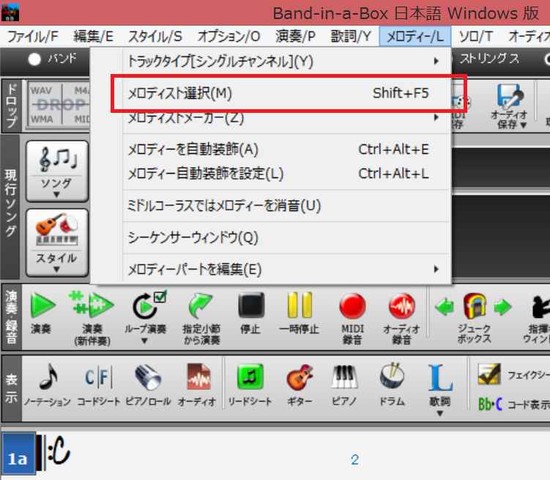550x480 pixels.
Task: Click 演奏(新伴奏) regenerate and play
Action: pos(92,318)
